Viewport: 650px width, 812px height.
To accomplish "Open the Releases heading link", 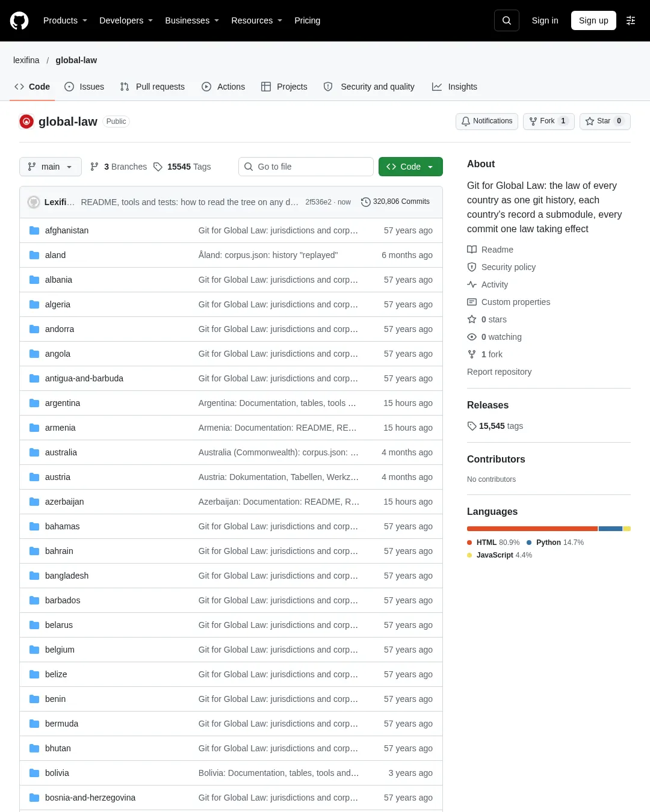I will coord(487,405).
